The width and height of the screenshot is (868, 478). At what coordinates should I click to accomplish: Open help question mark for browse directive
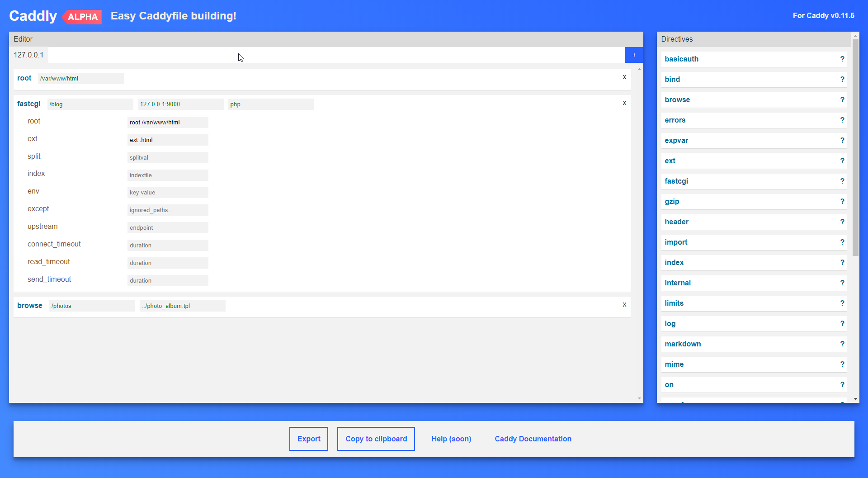pos(842,99)
